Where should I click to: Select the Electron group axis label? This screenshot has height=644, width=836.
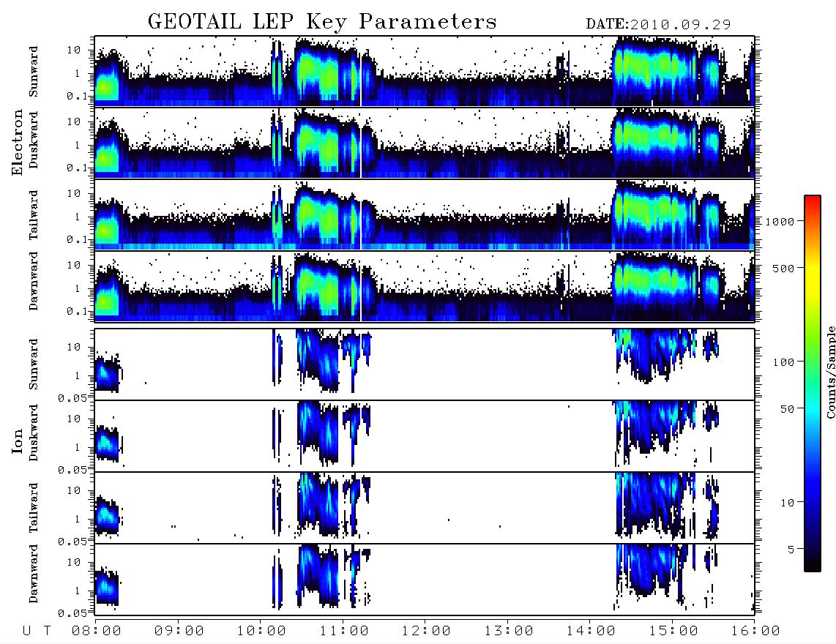17,142
